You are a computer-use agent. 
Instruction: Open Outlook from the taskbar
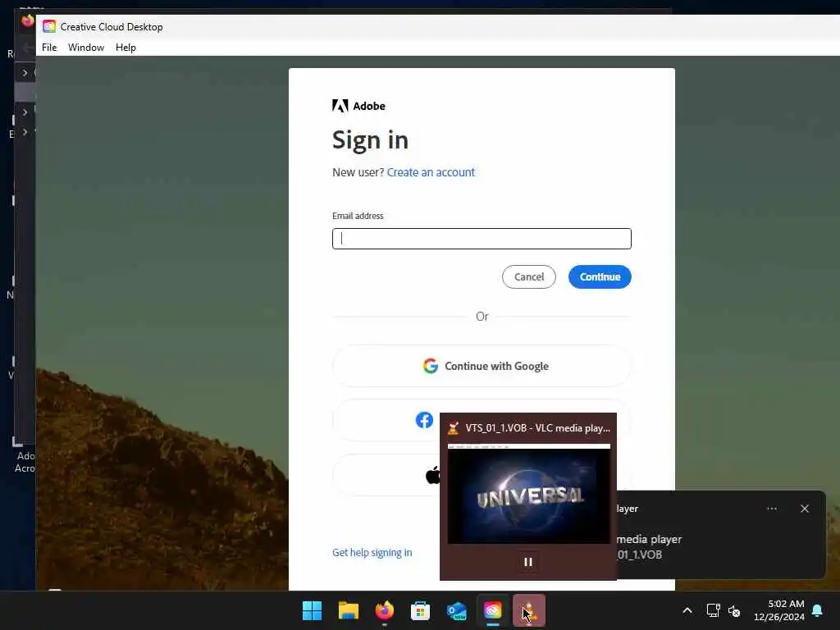coord(456,610)
